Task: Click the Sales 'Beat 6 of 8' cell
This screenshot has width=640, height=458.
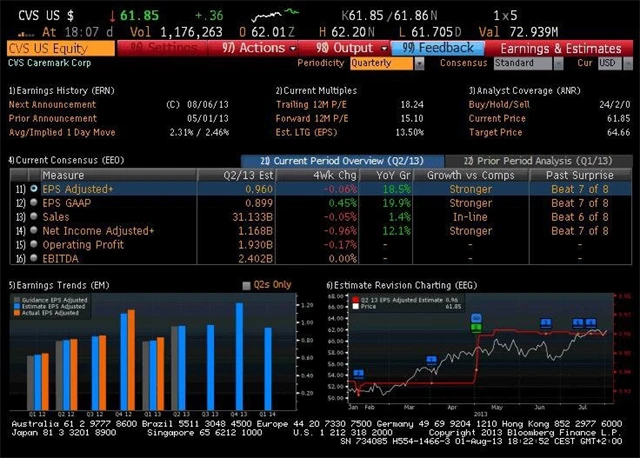Action: coord(580,217)
